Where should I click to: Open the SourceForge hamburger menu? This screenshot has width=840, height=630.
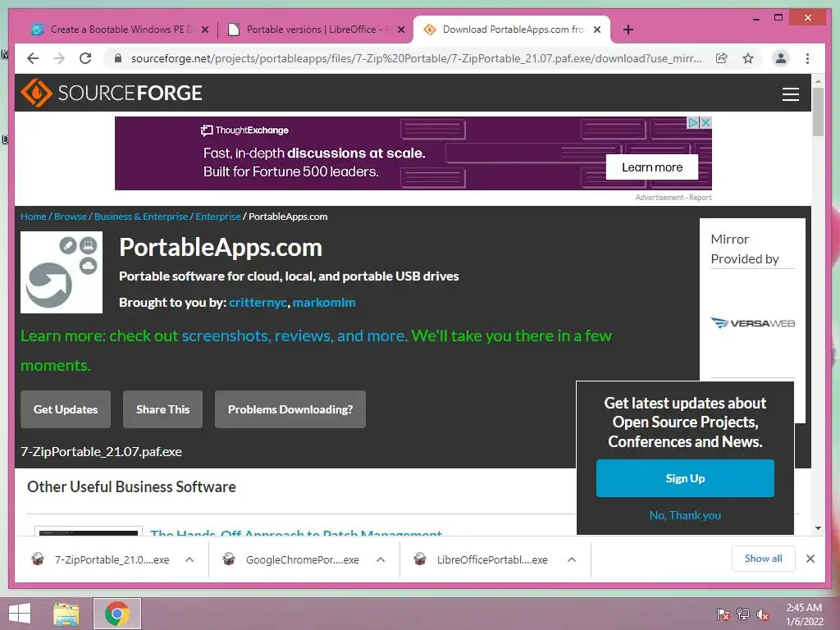790,94
